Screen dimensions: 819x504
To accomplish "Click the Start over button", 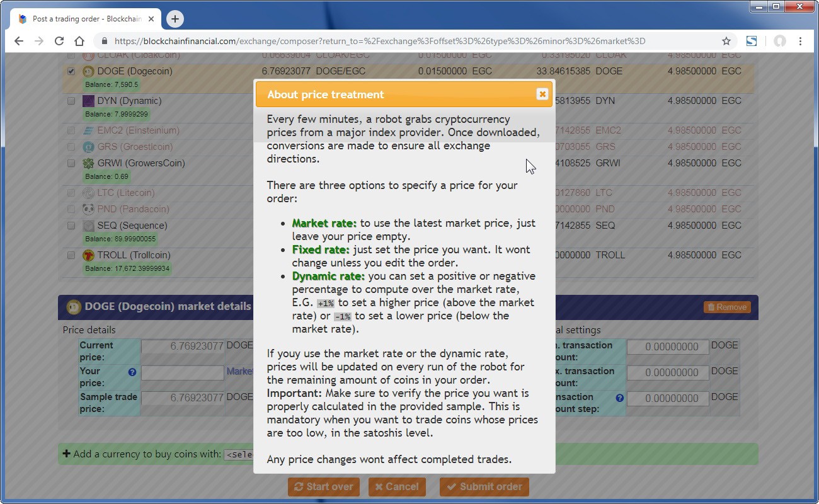I will [324, 486].
